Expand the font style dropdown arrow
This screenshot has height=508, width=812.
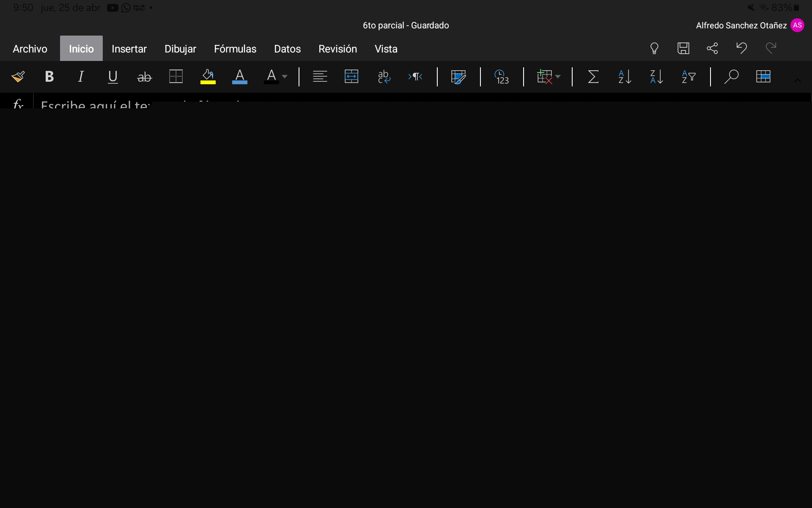285,77
